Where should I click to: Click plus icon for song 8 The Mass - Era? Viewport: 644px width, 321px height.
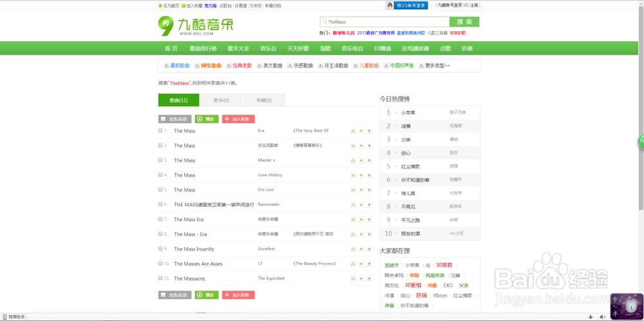[361, 235]
